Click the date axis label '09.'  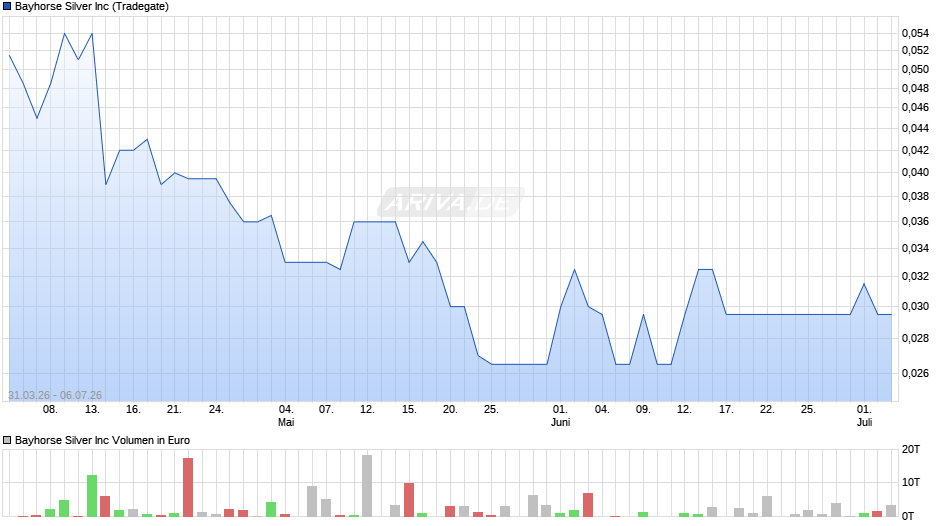pos(643,410)
